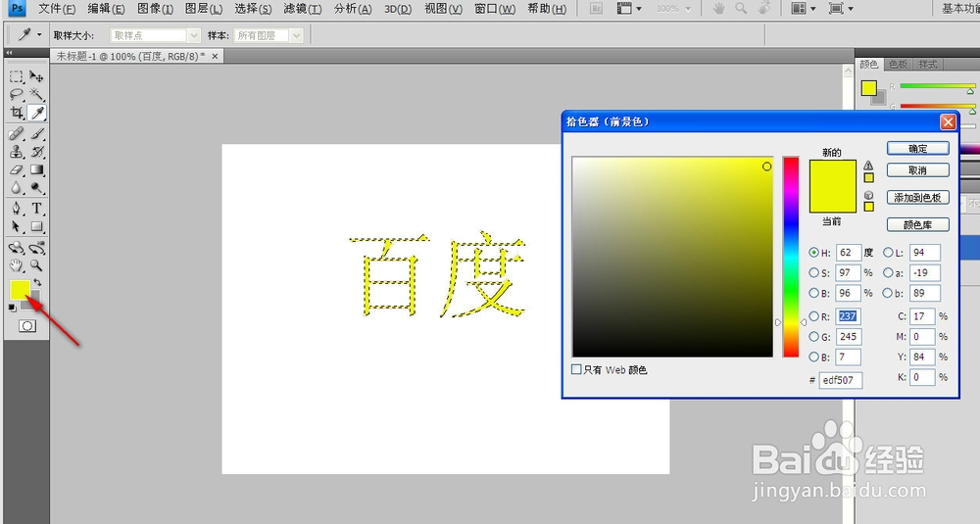Viewport: 980px width, 524px height.
Task: Select the Type (T) tool
Action: point(37,209)
